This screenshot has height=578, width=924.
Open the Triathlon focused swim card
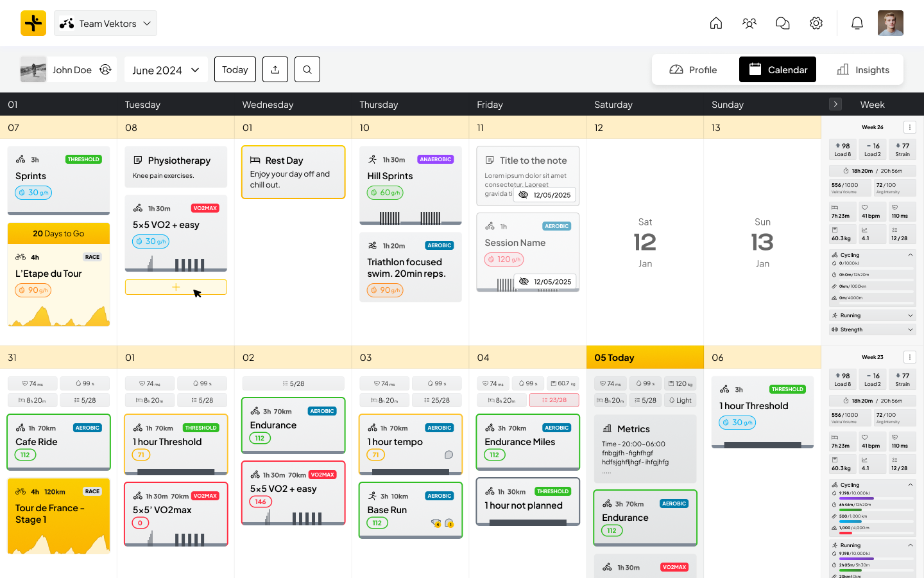[411, 267]
